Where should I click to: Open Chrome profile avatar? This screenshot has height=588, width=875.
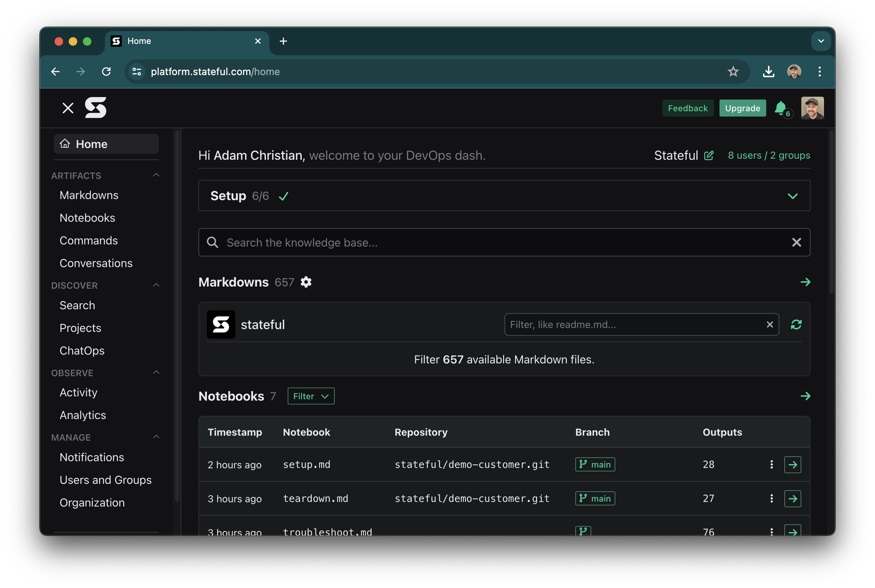point(794,71)
